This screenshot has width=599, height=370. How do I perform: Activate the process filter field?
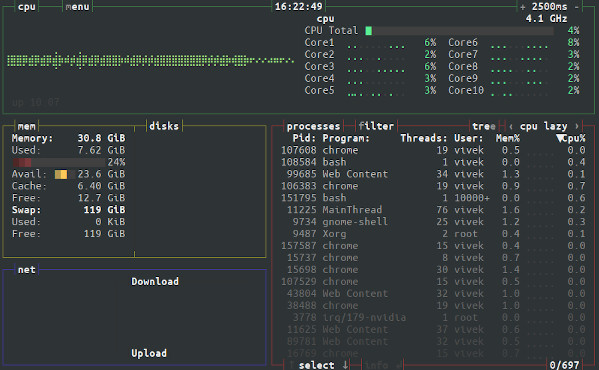pyautogui.click(x=376, y=126)
